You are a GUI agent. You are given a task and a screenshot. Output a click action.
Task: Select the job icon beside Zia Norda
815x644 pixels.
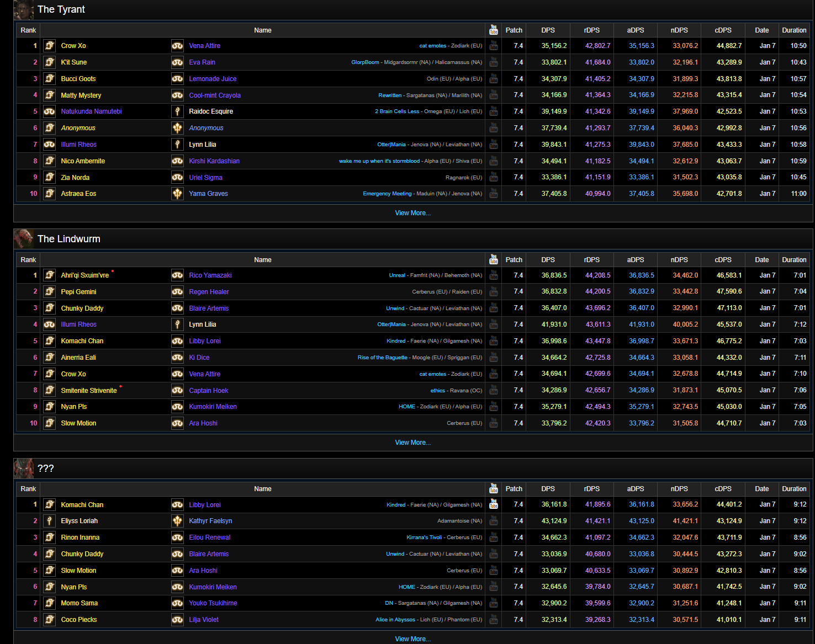pyautogui.click(x=49, y=178)
